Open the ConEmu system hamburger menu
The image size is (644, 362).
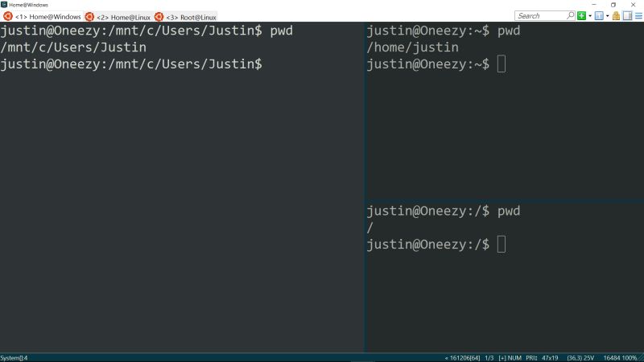[638, 16]
